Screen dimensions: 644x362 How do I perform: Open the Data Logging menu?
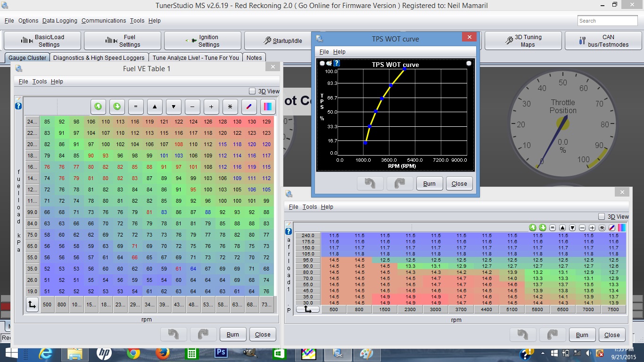pyautogui.click(x=59, y=21)
